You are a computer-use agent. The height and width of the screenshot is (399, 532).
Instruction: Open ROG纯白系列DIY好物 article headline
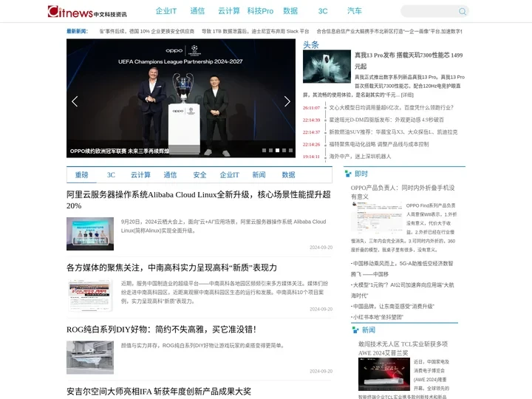point(161,330)
